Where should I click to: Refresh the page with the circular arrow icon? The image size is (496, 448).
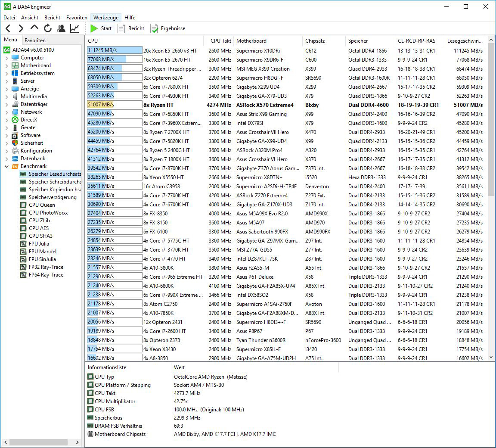(48, 28)
